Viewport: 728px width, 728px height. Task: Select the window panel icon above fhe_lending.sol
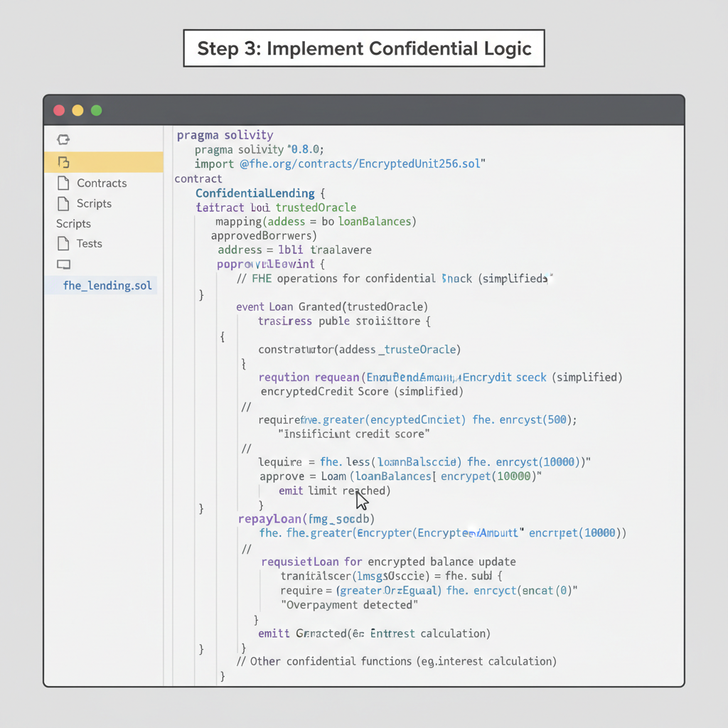click(x=63, y=264)
